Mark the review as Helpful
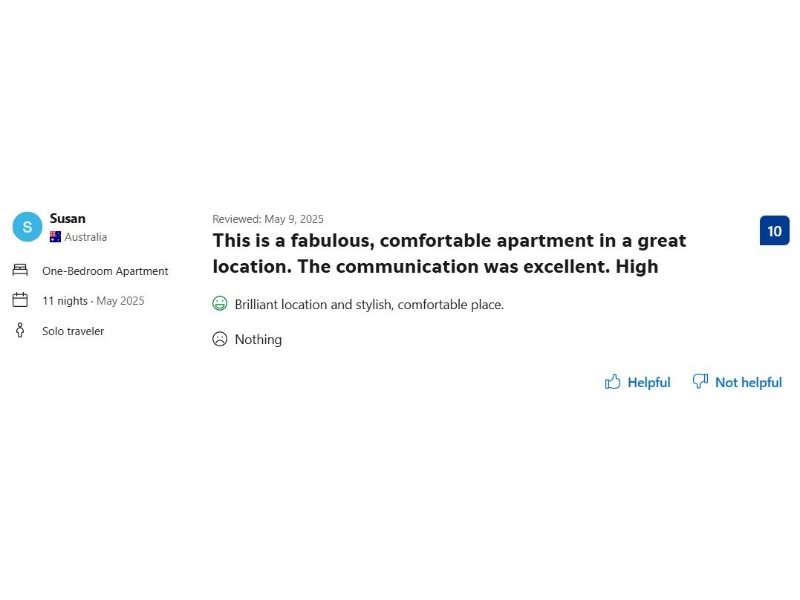 [x=648, y=382]
